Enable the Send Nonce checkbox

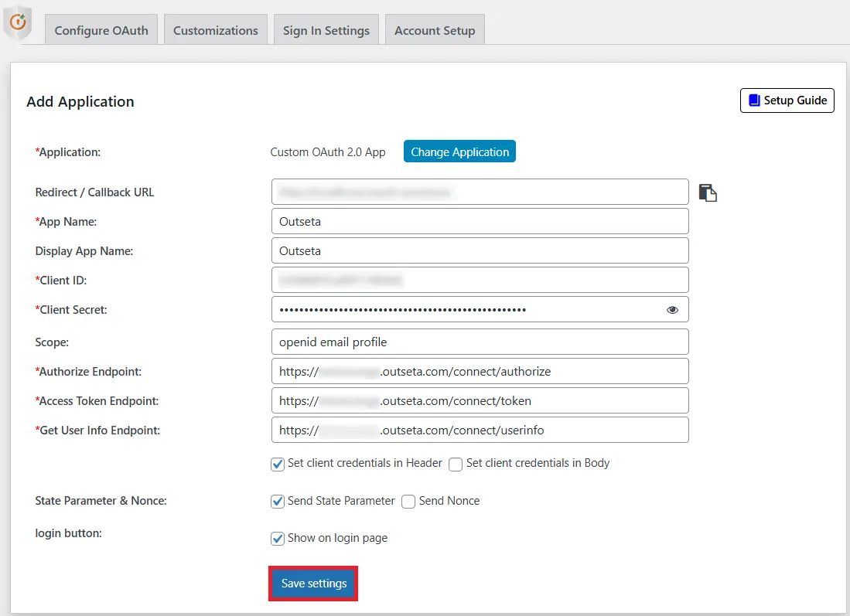pos(408,502)
